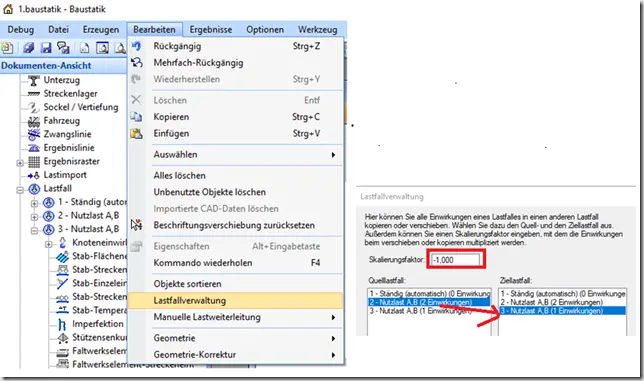This screenshot has height=381, width=644.
Task: Open the Debug menu
Action: [x=21, y=30]
